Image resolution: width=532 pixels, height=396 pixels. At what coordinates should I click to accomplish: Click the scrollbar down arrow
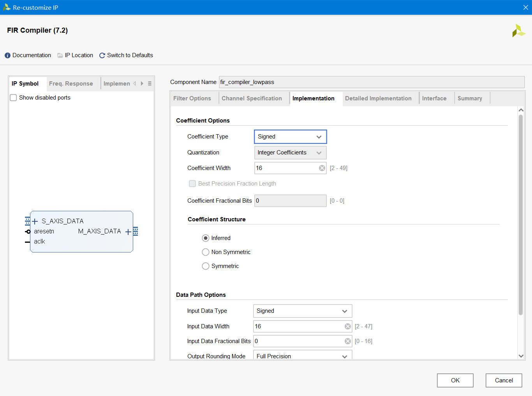click(521, 356)
